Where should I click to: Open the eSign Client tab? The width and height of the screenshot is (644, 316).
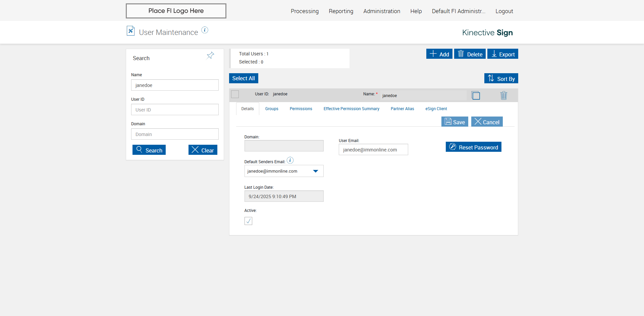[436, 109]
